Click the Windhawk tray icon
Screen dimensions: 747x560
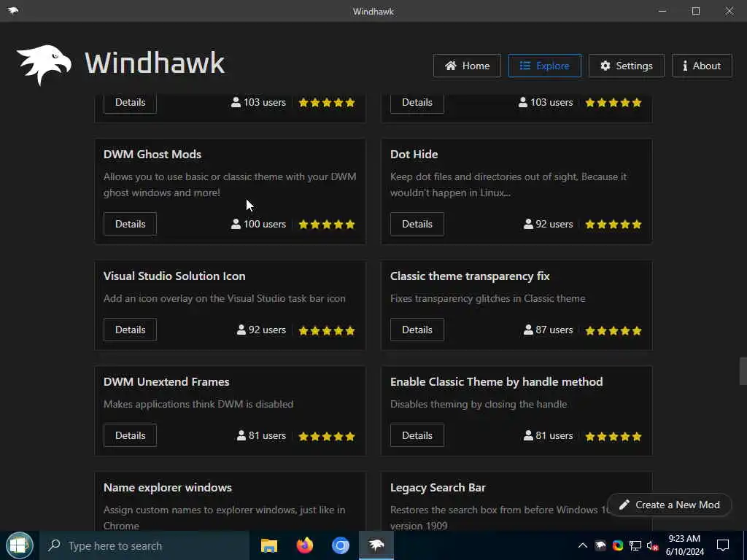tap(600, 545)
